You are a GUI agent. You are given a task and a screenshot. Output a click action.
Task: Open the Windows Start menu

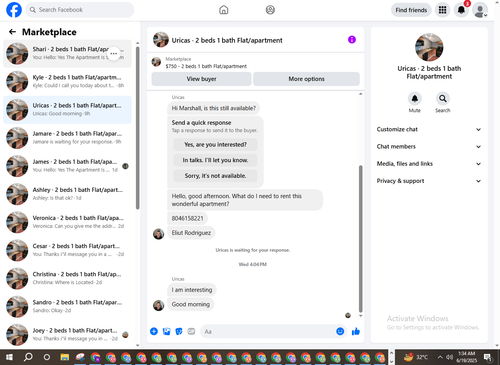(x=9, y=357)
